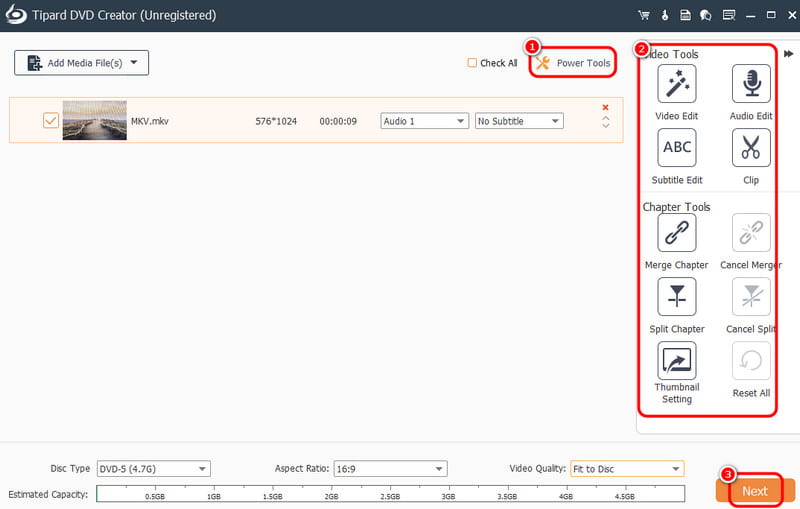The image size is (800, 509).
Task: Select the MKV.mkv file name
Action: pyautogui.click(x=149, y=121)
